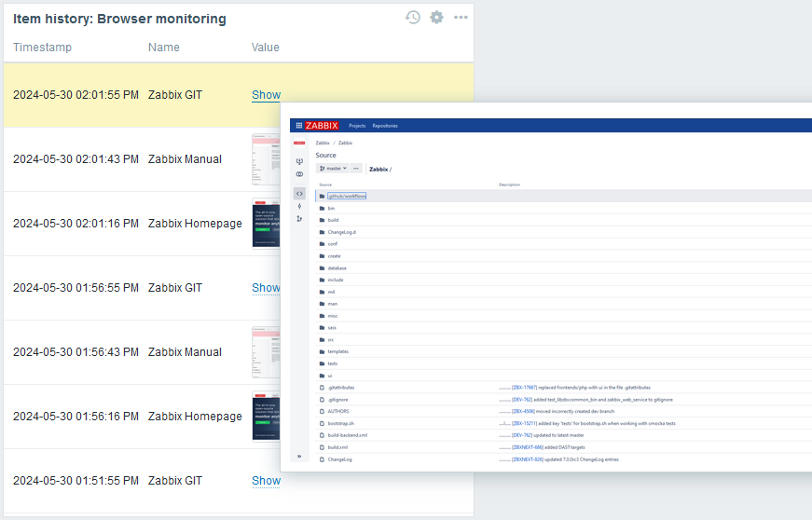Open the tests folder

[333, 363]
